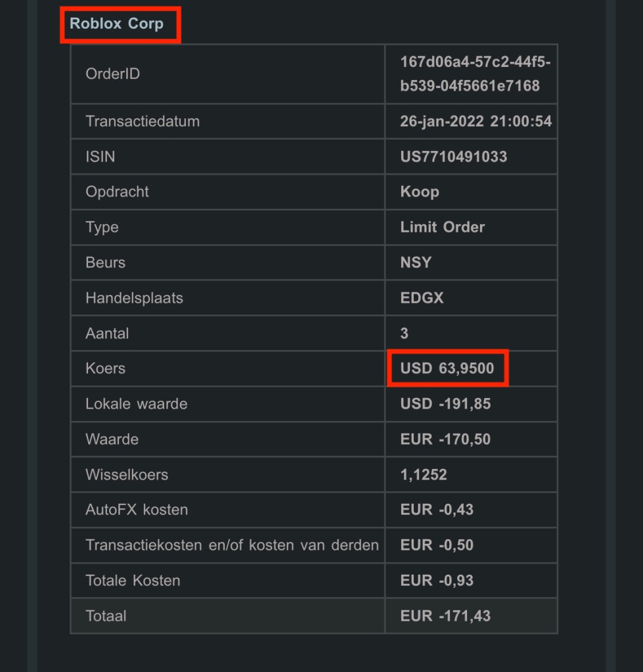
Task: Select the transaction cost amount EUR -0,50
Action: pyautogui.click(x=437, y=545)
